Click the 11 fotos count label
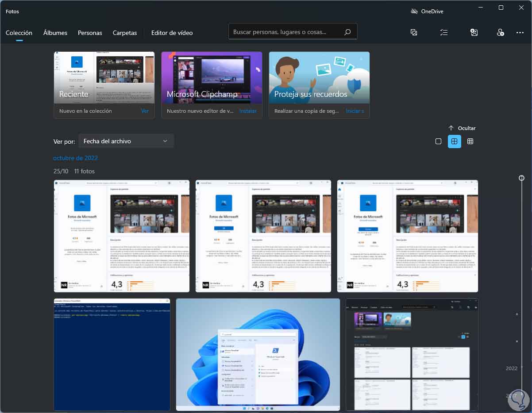Screen dimensions: 532x413 [84, 171]
